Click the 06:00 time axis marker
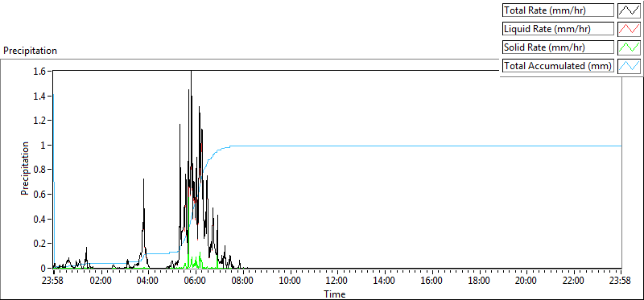Screen dimensions: 644x300 click(196, 281)
